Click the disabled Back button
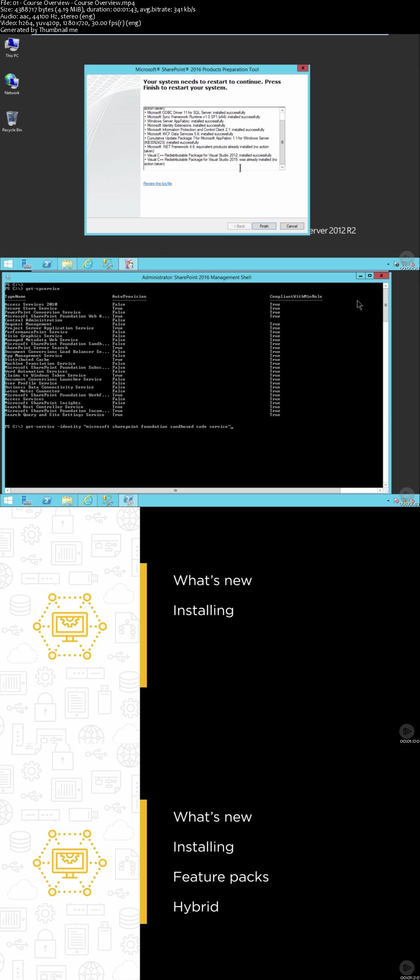The height and width of the screenshot is (980, 420). click(240, 226)
